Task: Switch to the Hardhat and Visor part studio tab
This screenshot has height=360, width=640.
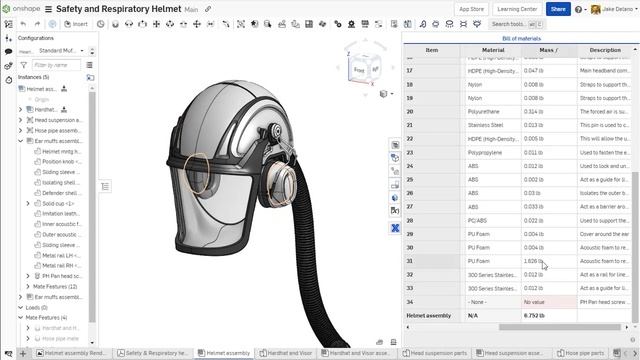Action: coord(286,353)
